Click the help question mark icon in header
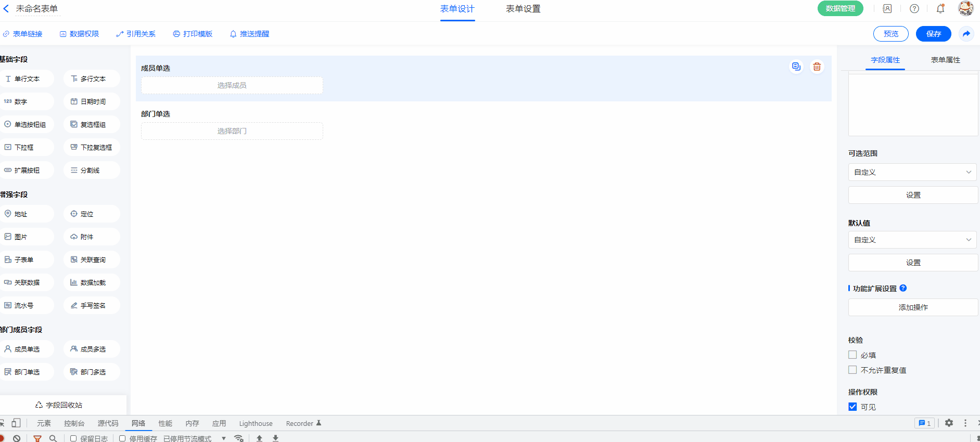This screenshot has width=980, height=442. [914, 9]
